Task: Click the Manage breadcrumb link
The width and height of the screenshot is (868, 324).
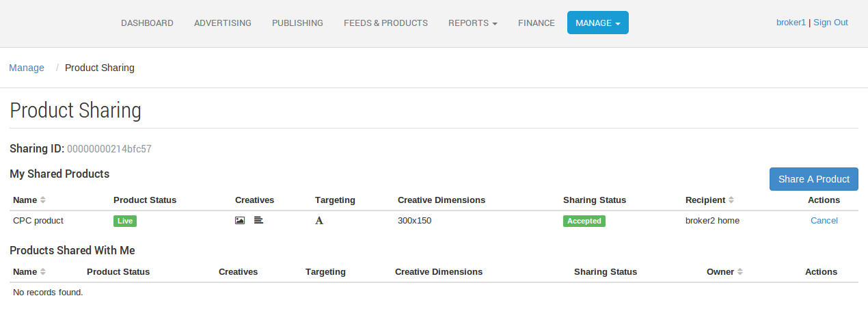Action: (27, 68)
